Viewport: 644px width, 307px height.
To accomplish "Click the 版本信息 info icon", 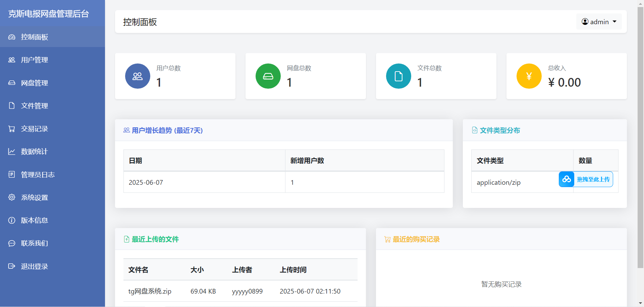I will pyautogui.click(x=12, y=220).
